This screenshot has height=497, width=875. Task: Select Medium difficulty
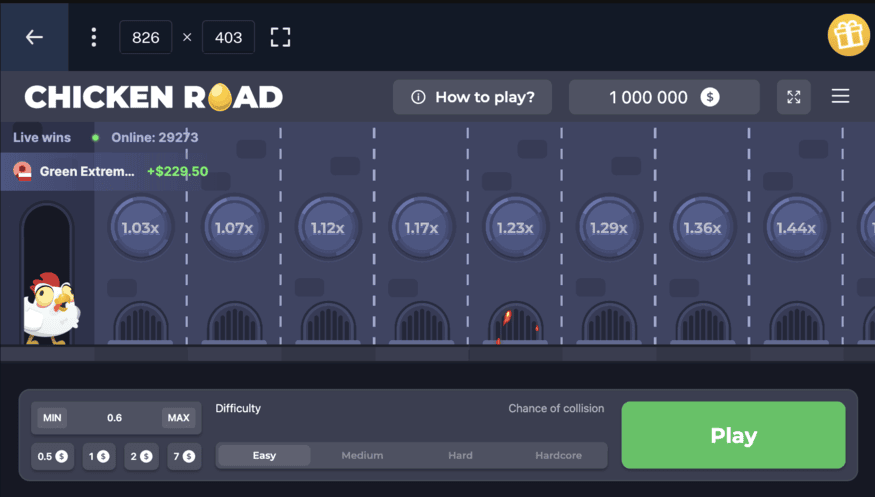pyautogui.click(x=362, y=455)
